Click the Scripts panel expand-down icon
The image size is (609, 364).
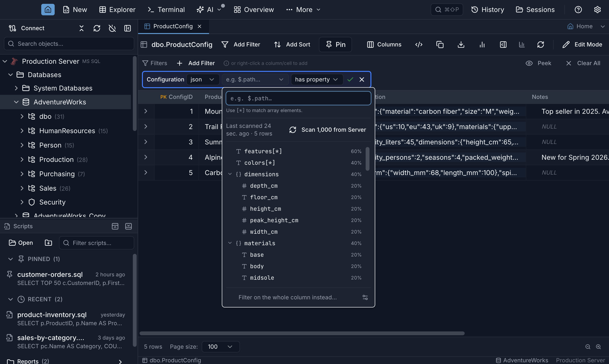(x=129, y=226)
